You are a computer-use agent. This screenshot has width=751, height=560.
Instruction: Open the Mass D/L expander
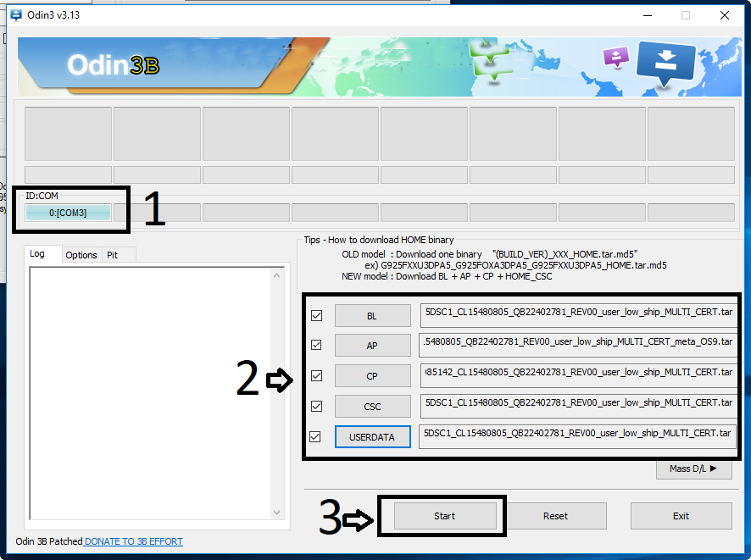(x=694, y=469)
